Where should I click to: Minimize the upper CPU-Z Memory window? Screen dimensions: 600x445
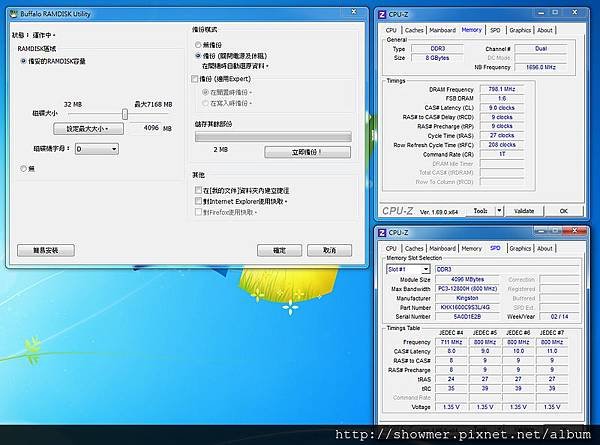pos(541,13)
